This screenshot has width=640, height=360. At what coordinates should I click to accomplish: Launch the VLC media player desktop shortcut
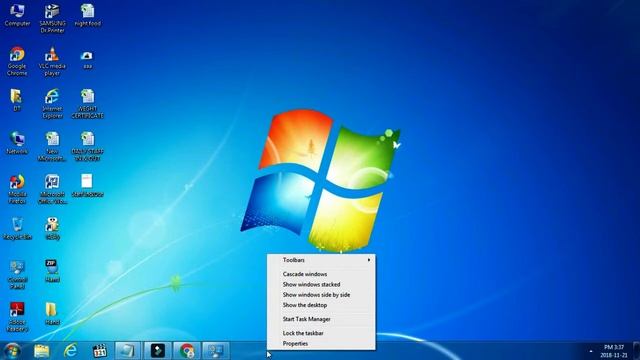(52, 61)
